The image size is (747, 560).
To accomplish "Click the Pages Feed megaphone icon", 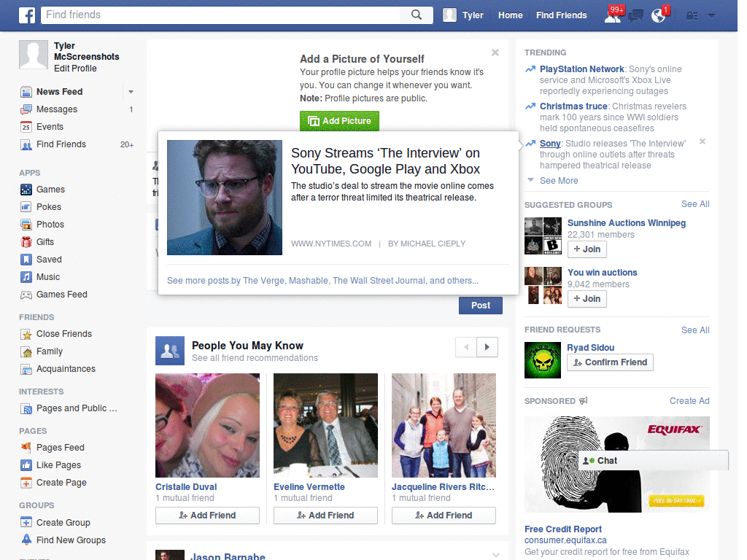I will pos(26,448).
